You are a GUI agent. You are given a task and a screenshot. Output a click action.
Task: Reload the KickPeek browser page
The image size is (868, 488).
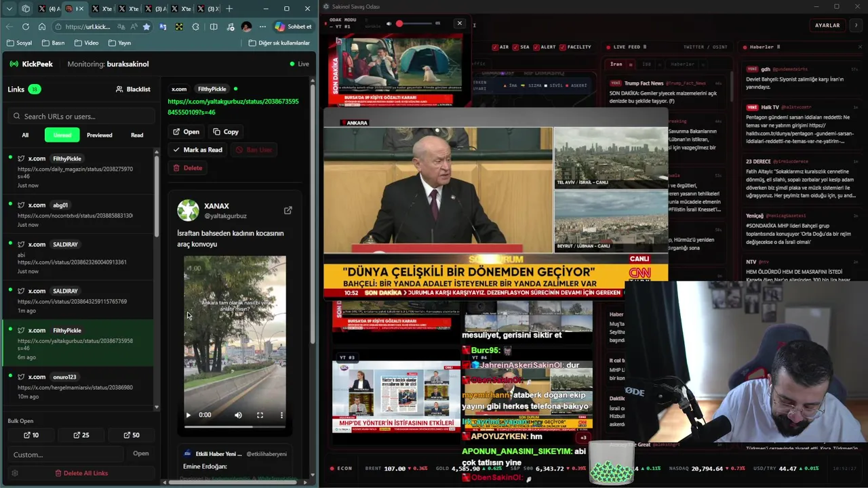click(x=26, y=26)
